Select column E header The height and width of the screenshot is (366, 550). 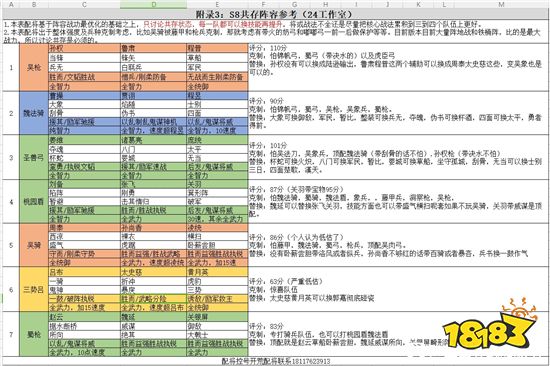pos(217,5)
